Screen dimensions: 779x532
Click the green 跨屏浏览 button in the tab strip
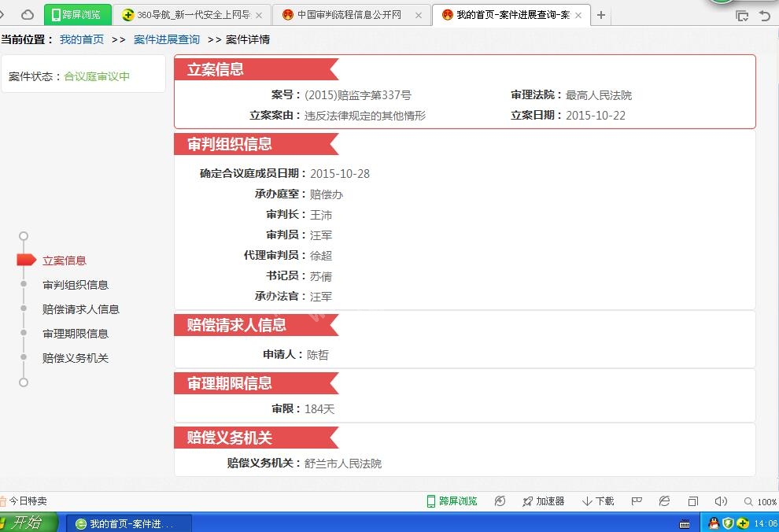pos(76,15)
